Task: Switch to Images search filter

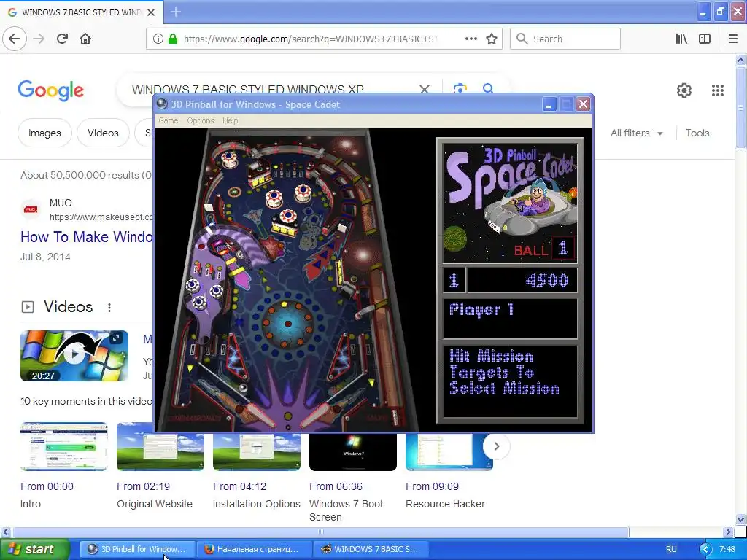Action: point(44,133)
